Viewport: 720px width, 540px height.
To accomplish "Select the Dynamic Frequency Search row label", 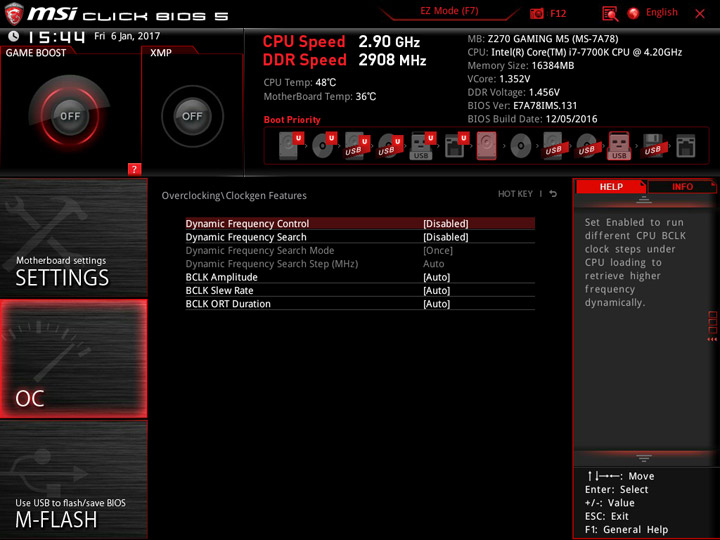I will click(x=246, y=237).
